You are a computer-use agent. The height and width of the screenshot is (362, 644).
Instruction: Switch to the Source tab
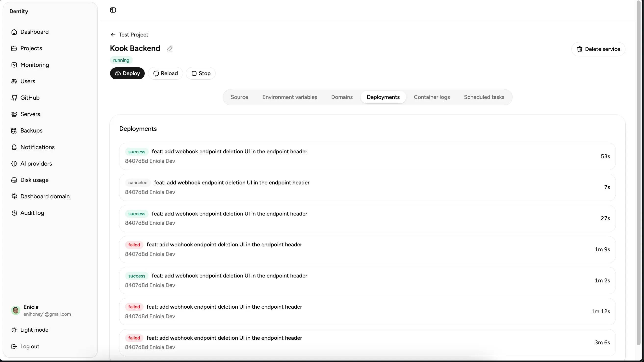click(x=239, y=97)
